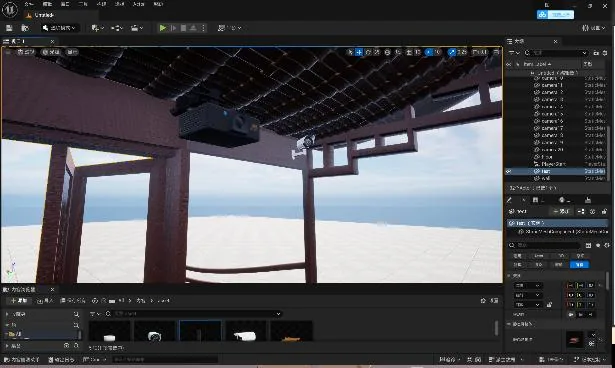Sort outliner by item label column
Image resolution: width=615 pixels, height=368 pixels.
pos(537,64)
